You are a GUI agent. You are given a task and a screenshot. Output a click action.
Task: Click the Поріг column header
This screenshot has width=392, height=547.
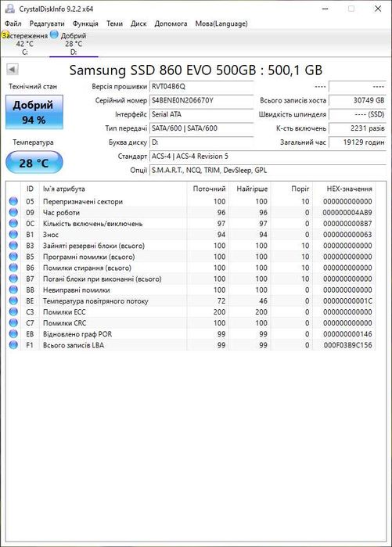click(x=292, y=189)
